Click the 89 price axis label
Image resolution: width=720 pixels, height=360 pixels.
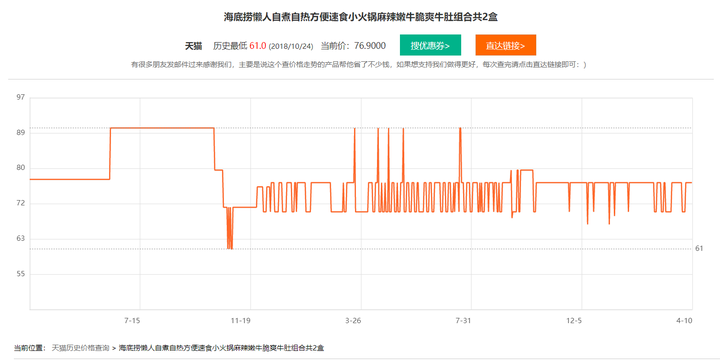[x=21, y=133]
